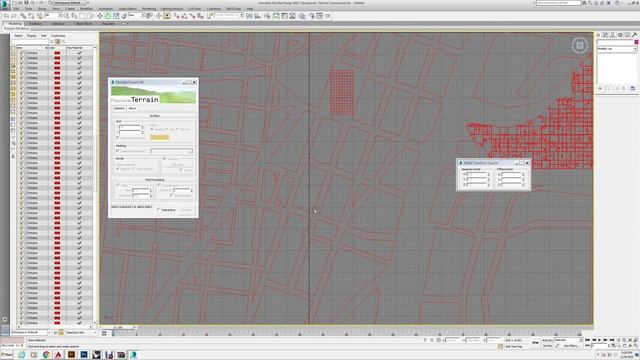Screen dimensions: 640x360
Task: Choose the Rectangular Selection Region icon
Action: (82, 16)
